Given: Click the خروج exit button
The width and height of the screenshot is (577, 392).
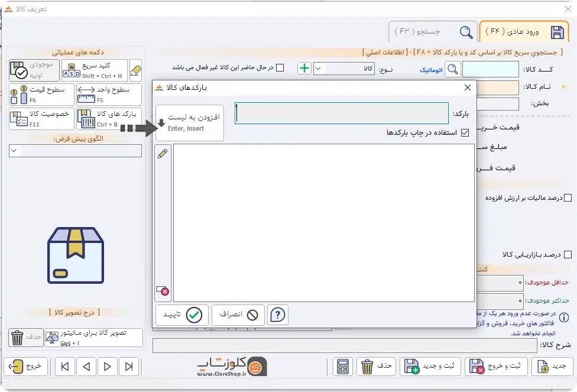Looking at the screenshot, I should 25,367.
